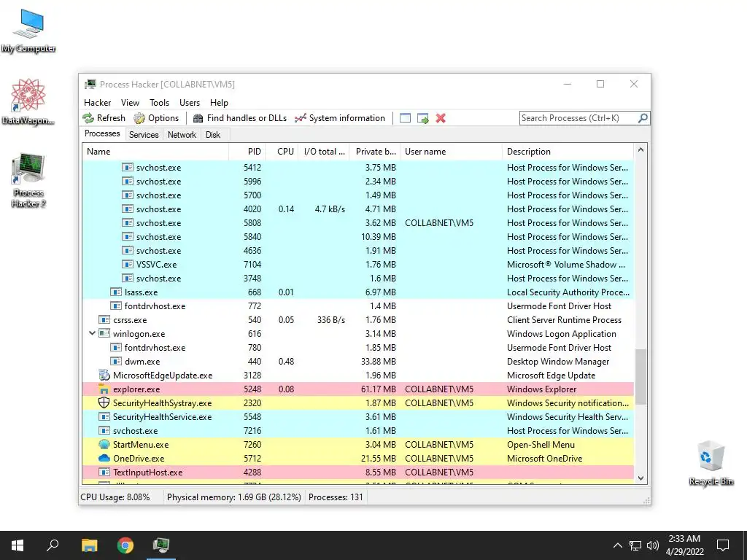747x560 pixels.
Task: Open System information
Action: pos(340,118)
